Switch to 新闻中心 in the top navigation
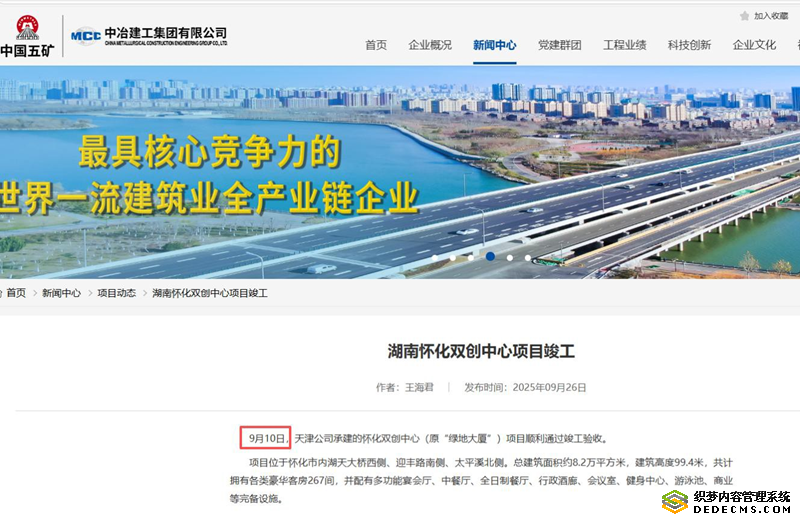 [494, 45]
